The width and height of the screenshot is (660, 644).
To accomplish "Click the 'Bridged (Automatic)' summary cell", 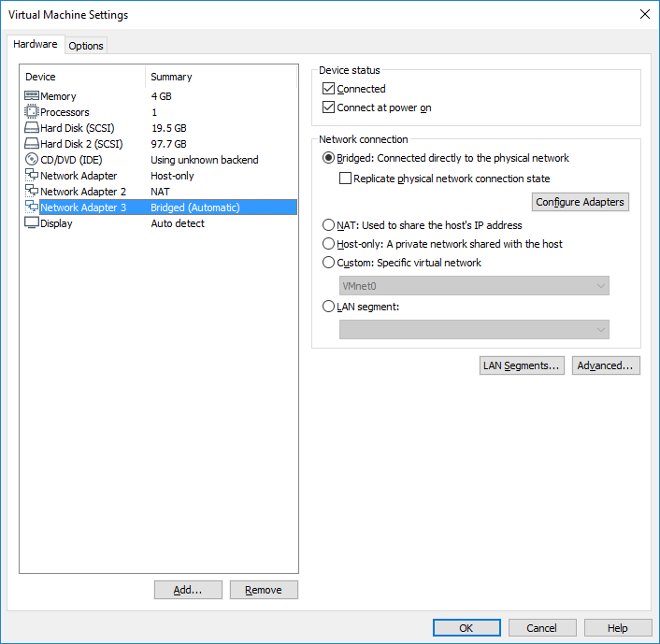I will pyautogui.click(x=195, y=208).
